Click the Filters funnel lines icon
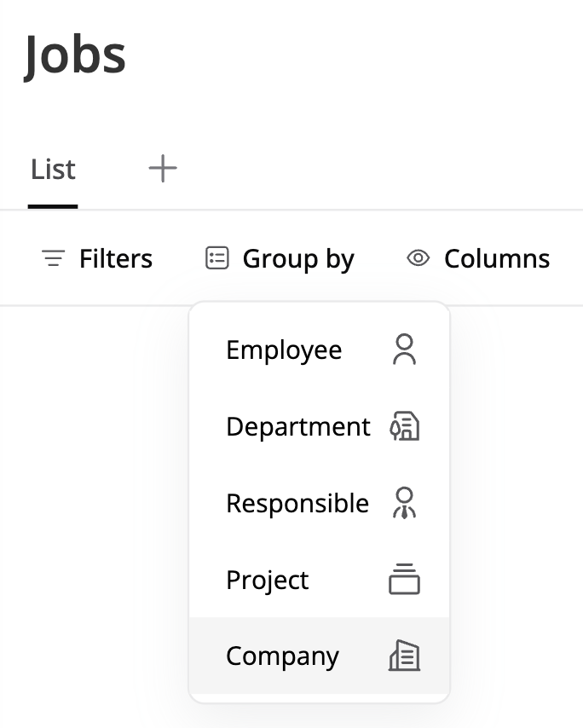The height and width of the screenshot is (728, 583). click(x=53, y=258)
